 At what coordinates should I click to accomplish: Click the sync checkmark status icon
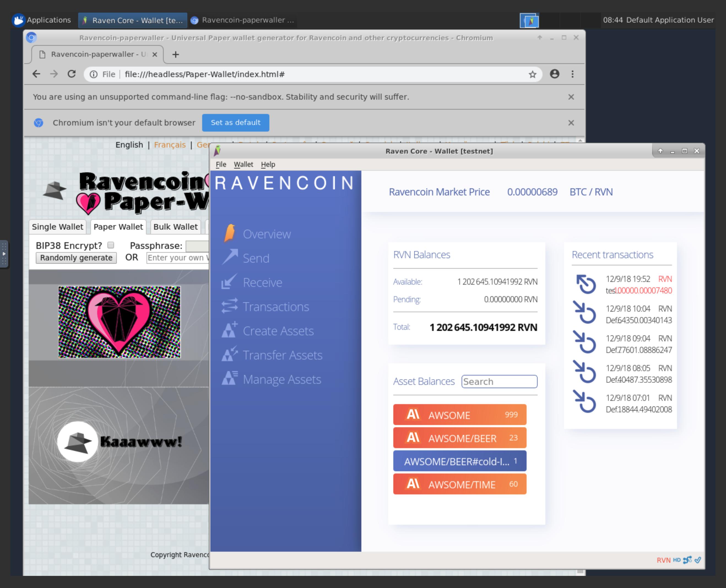[x=698, y=560]
